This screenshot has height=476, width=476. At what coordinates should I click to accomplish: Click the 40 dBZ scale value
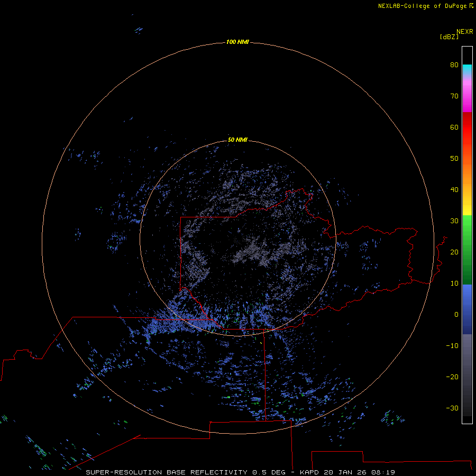(x=454, y=190)
